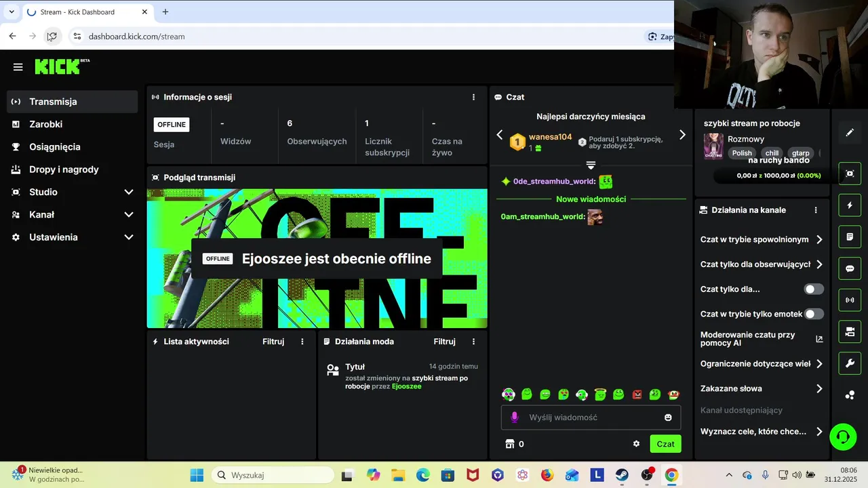Open browser tab search dropdown arrow
This screenshot has height=488, width=868.
tap(12, 12)
